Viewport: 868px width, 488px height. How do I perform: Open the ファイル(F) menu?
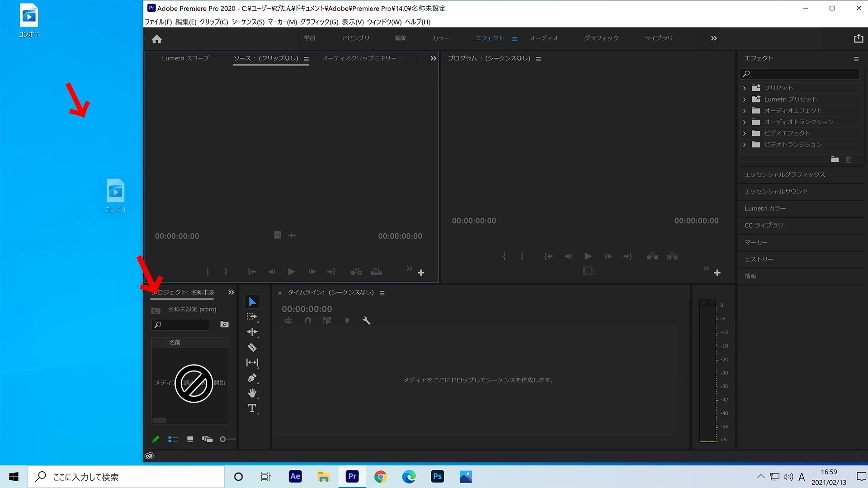click(x=158, y=22)
